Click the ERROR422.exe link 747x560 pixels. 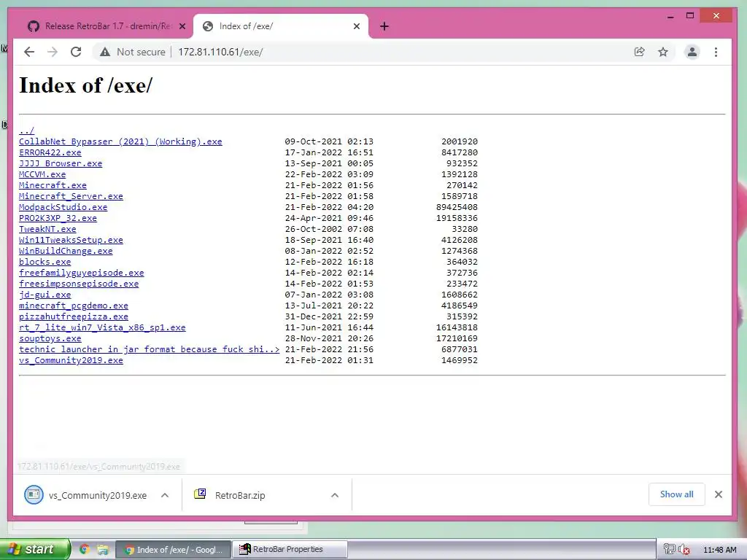[50, 152]
